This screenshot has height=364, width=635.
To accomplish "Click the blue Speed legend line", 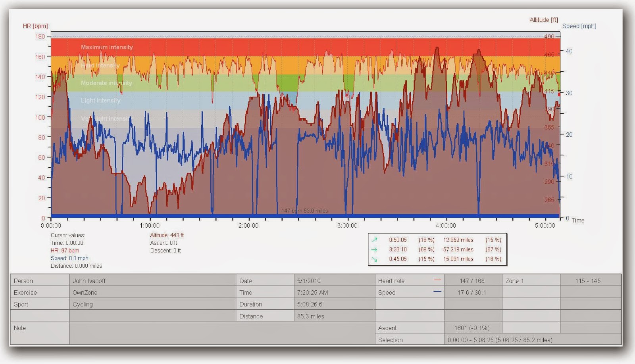I will pyautogui.click(x=437, y=292).
